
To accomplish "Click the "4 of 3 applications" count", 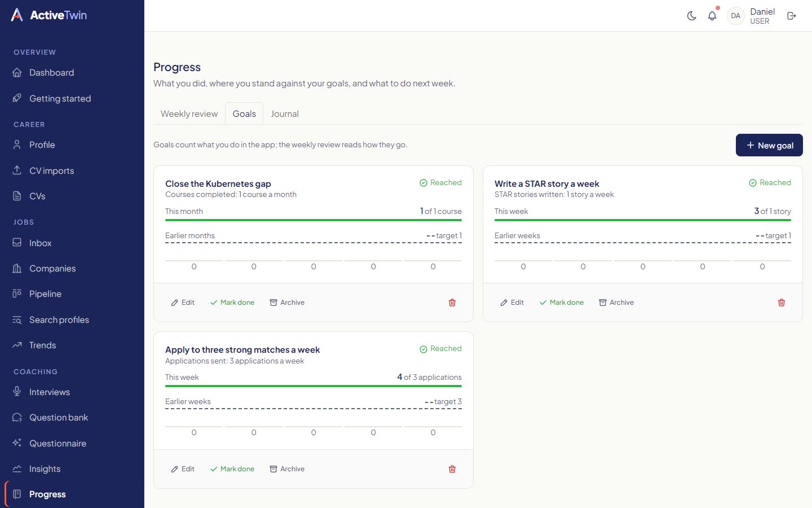I will pyautogui.click(x=429, y=377).
